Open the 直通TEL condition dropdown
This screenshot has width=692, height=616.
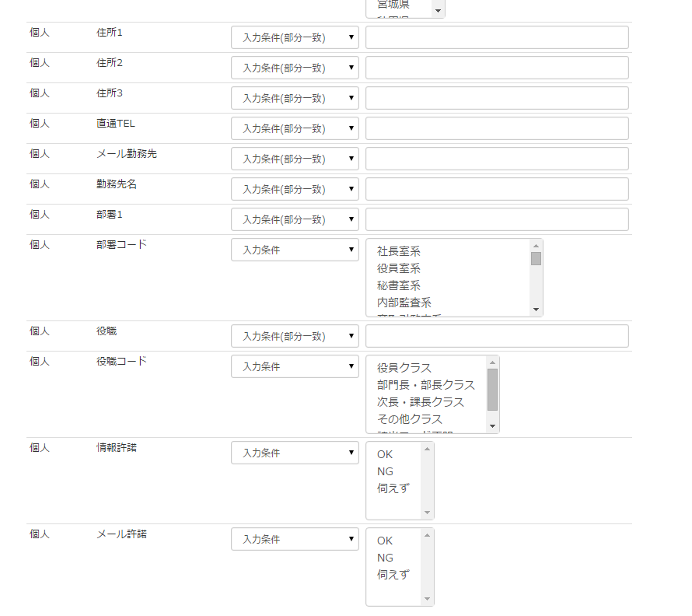click(x=295, y=128)
